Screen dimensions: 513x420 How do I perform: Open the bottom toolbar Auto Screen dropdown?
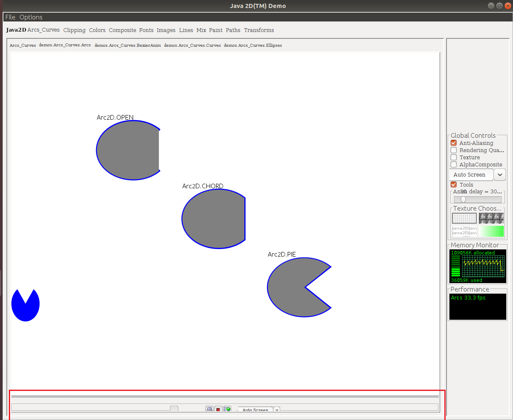point(277,409)
